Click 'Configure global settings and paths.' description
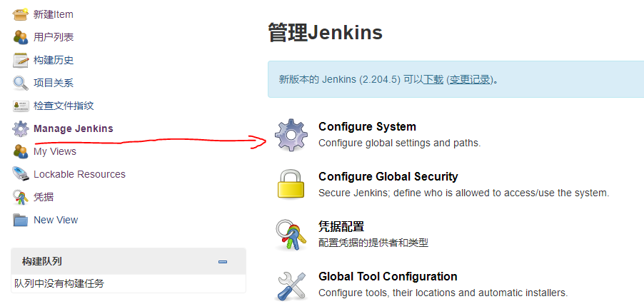Image resolution: width=644 pixels, height=304 pixels. (x=399, y=143)
